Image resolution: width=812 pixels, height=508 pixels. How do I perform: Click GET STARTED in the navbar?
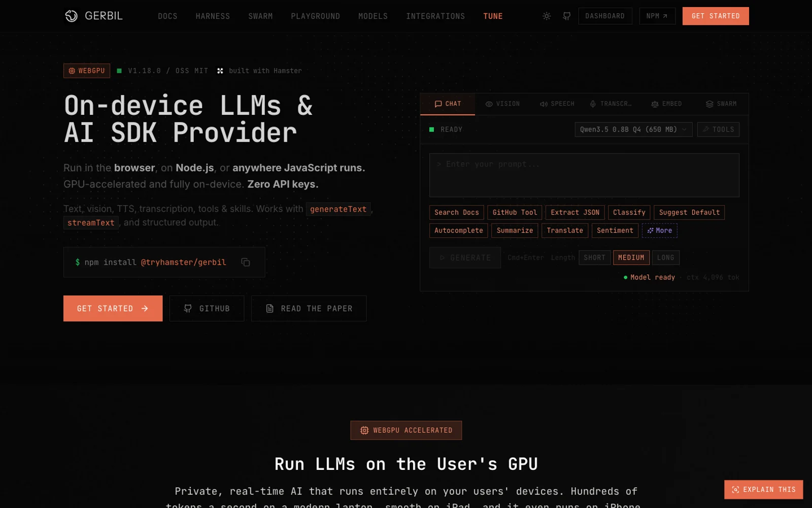pos(716,16)
